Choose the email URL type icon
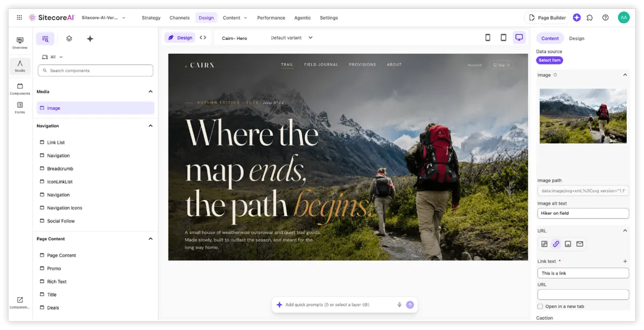644x330 pixels. 579,244
